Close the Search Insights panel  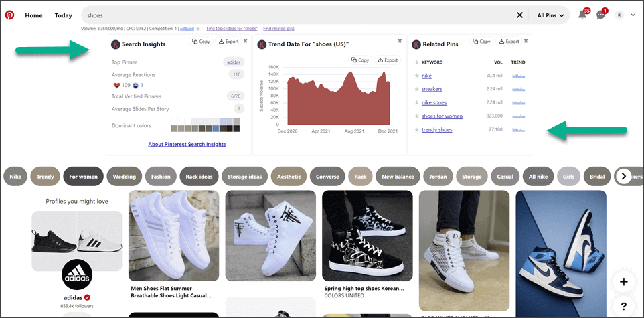click(x=245, y=41)
